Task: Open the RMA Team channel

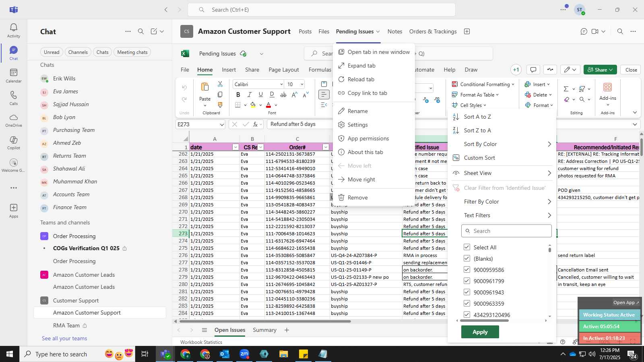Action: click(x=100, y=325)
